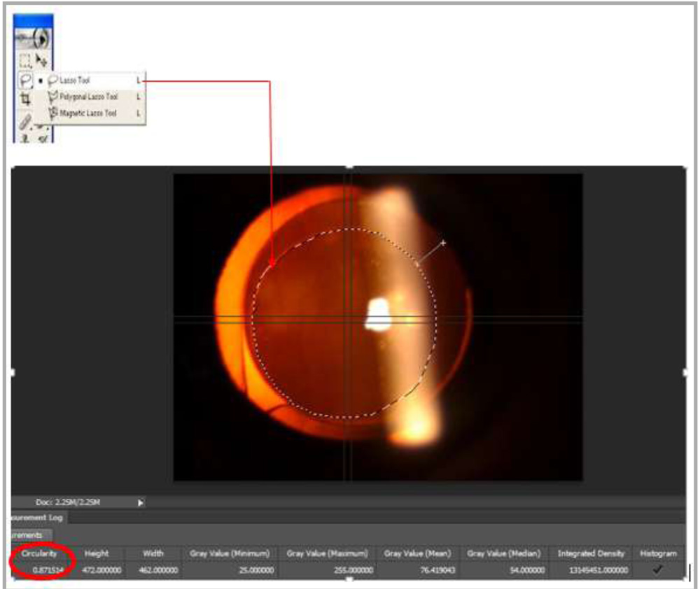This screenshot has height=589, width=700.
Task: Click the bright white reflection in the pupil
Action: [x=378, y=314]
